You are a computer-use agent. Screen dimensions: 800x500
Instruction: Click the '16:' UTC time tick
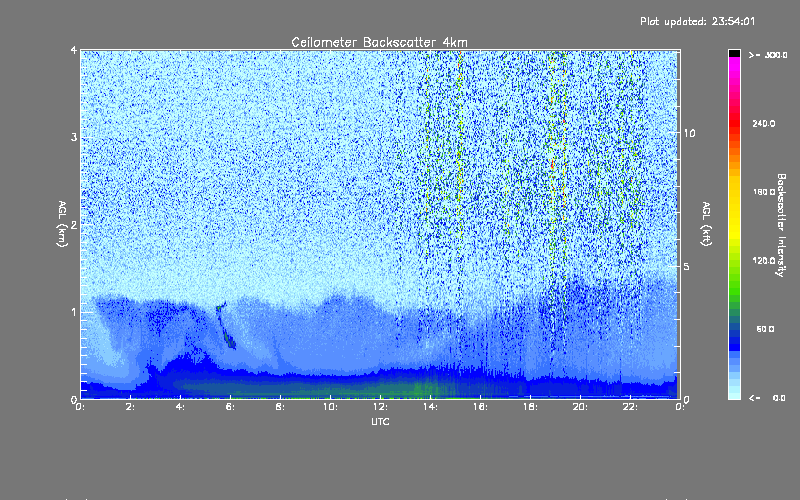point(480,407)
